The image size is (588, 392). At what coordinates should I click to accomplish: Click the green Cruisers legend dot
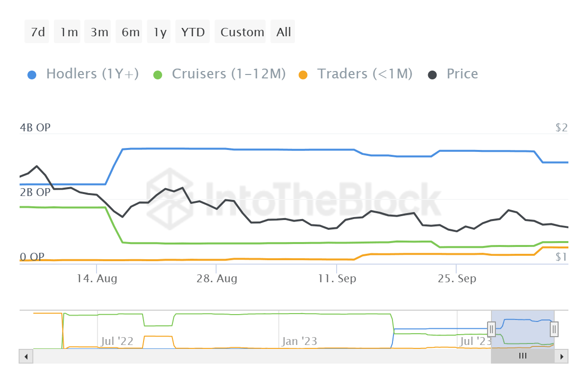coord(158,75)
